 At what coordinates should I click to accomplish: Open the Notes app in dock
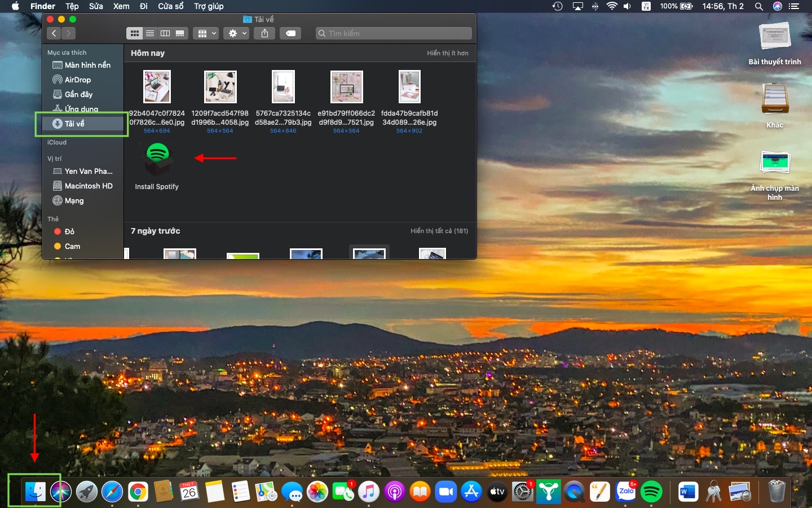coord(215,492)
